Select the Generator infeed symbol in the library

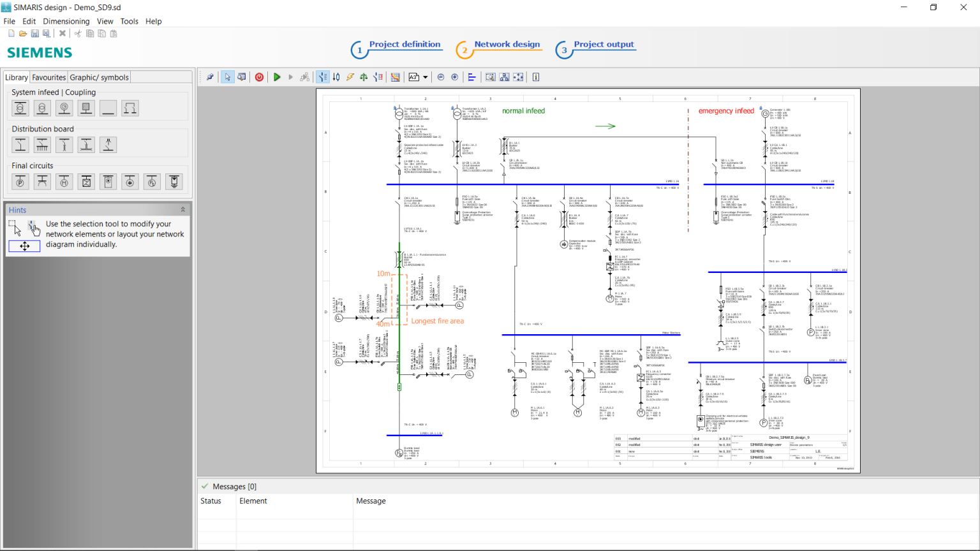click(x=64, y=108)
